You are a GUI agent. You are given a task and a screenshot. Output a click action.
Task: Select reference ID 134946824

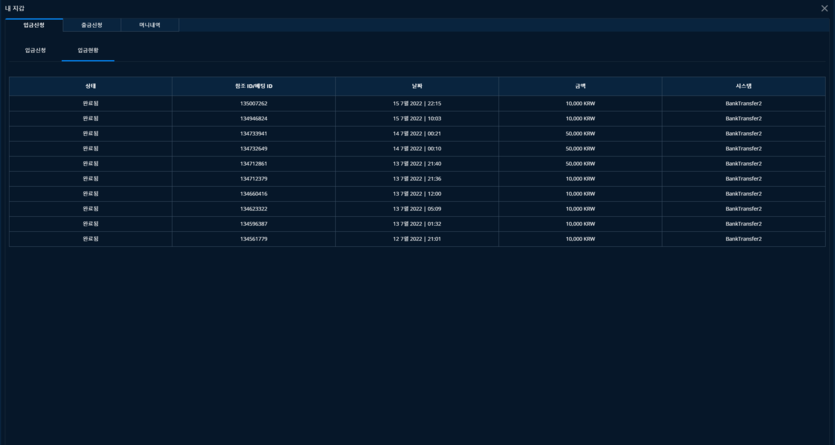tap(253, 118)
